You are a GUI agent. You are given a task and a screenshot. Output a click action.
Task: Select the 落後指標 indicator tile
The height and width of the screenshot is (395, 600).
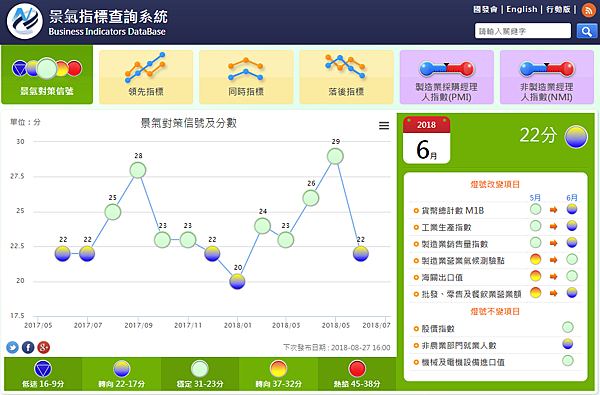(x=346, y=77)
